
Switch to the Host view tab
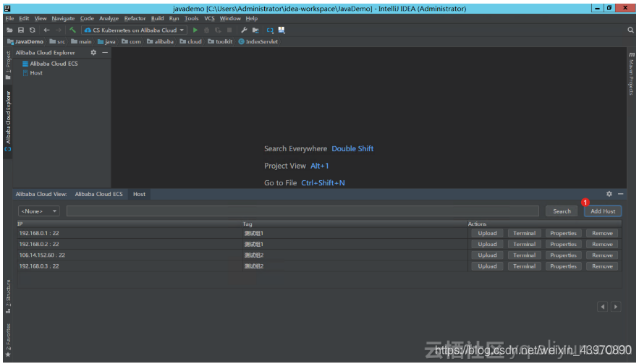click(139, 194)
